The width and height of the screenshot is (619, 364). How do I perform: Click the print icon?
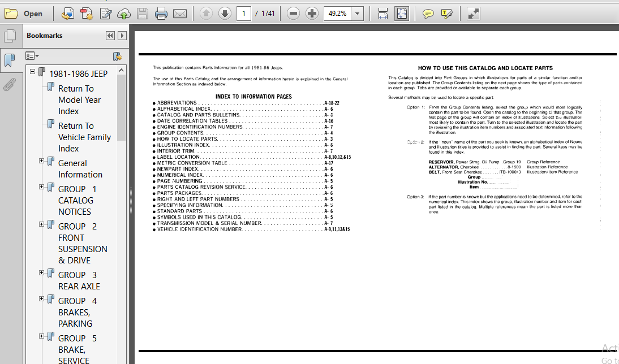(x=161, y=14)
